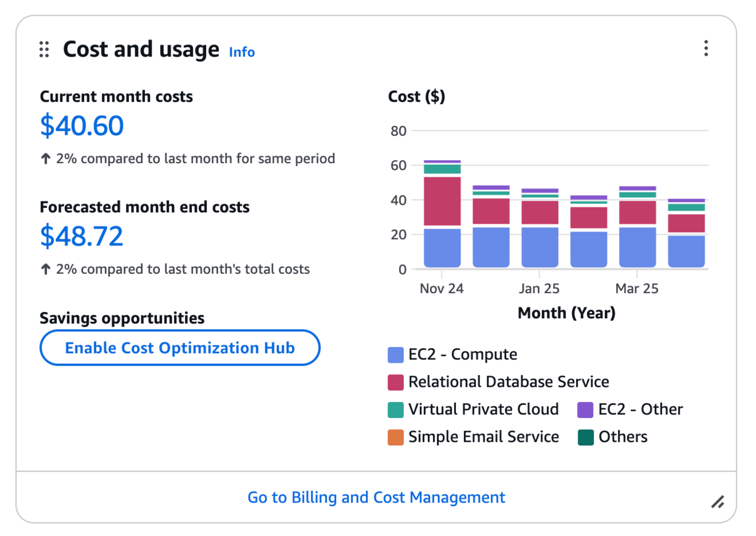Click the Mar 25 bar's blue EC2 segment

point(637,247)
